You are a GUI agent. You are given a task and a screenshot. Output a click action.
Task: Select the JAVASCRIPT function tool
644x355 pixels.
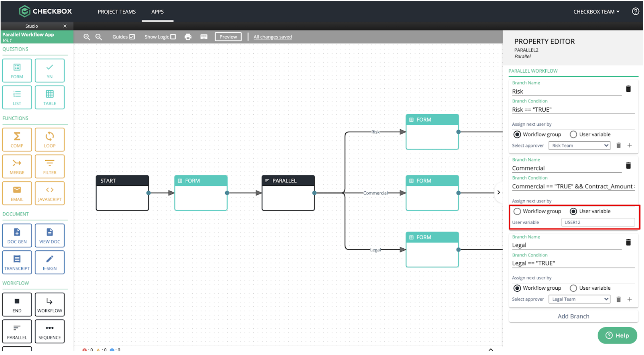pyautogui.click(x=50, y=193)
